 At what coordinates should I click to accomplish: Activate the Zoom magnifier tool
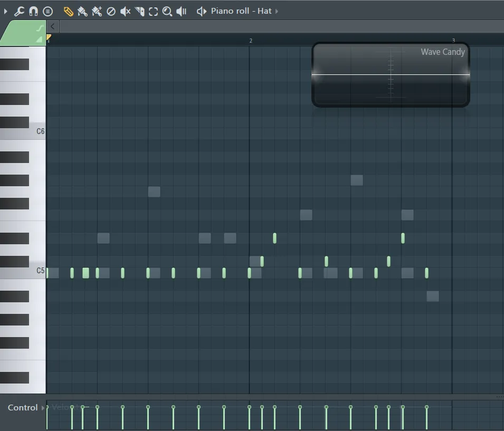tap(167, 12)
